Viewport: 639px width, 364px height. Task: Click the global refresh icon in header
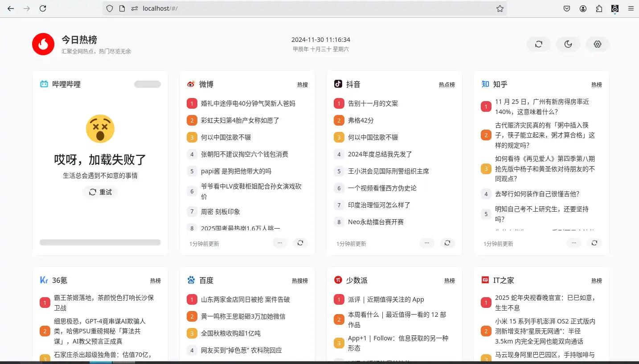click(x=539, y=44)
